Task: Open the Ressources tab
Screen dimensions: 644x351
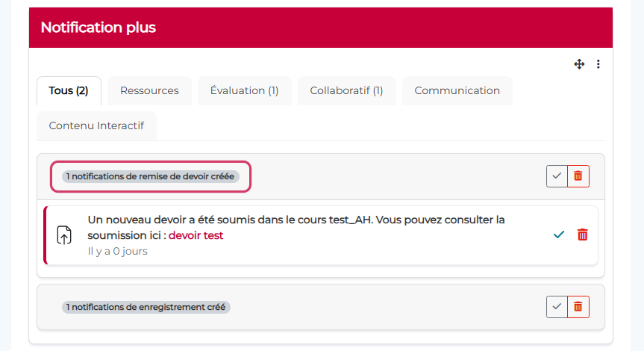Action: (x=149, y=90)
